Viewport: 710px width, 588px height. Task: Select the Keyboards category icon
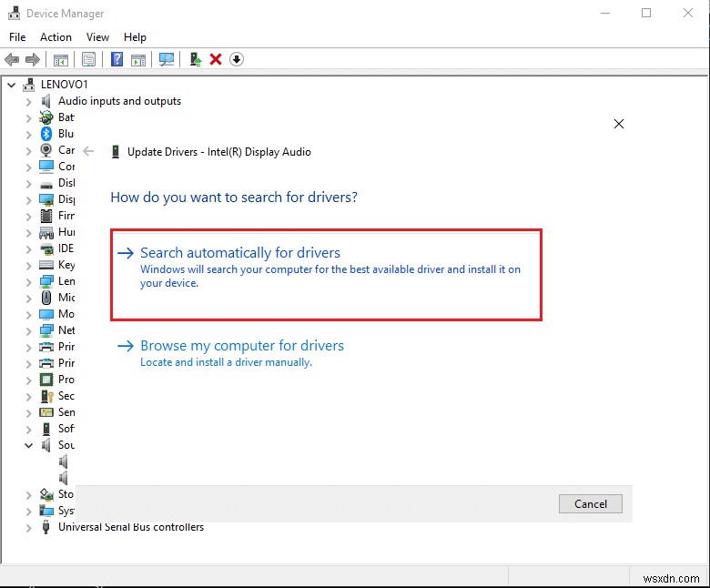click(46, 265)
